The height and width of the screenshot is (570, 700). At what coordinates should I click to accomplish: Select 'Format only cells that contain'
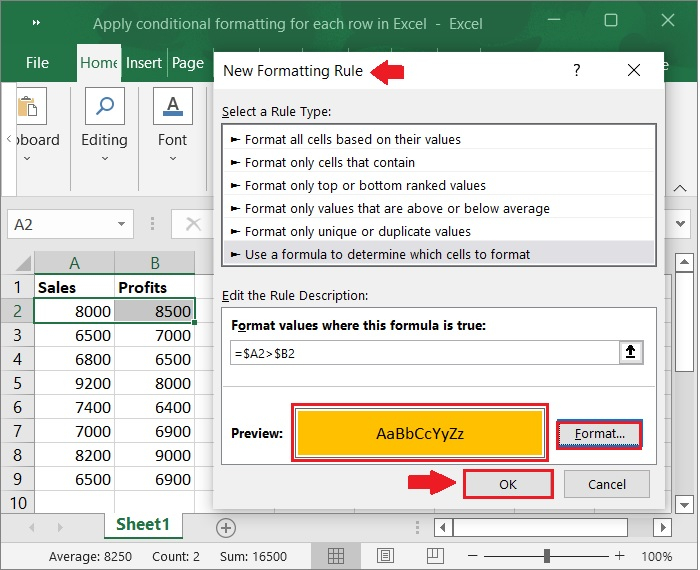439,162
